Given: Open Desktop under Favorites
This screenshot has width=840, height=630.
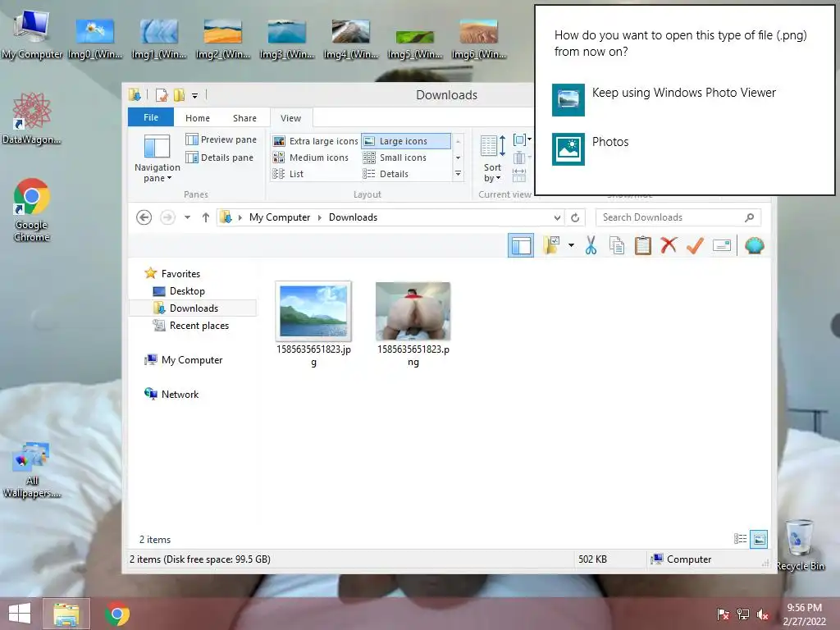Looking at the screenshot, I should coord(179,291).
